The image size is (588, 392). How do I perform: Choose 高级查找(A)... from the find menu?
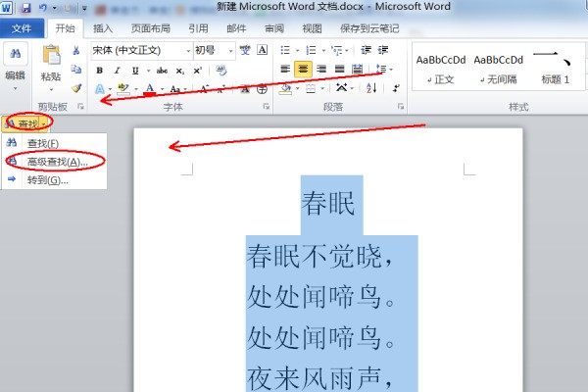coord(55,161)
